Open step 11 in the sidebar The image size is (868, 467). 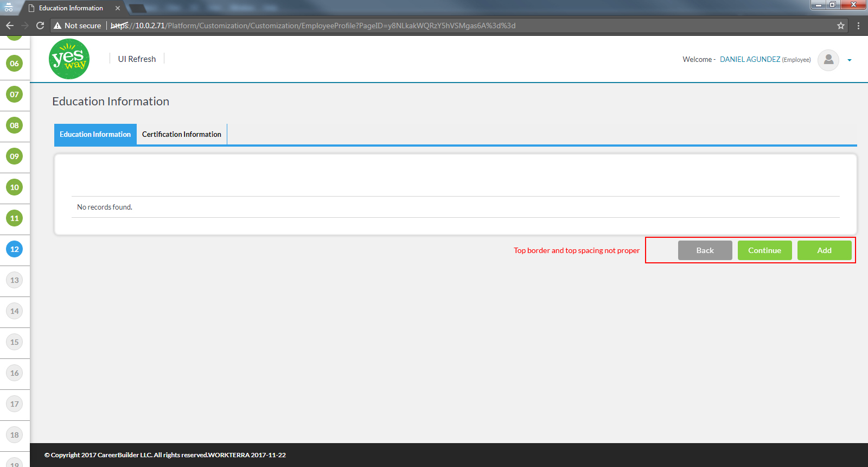(15, 218)
